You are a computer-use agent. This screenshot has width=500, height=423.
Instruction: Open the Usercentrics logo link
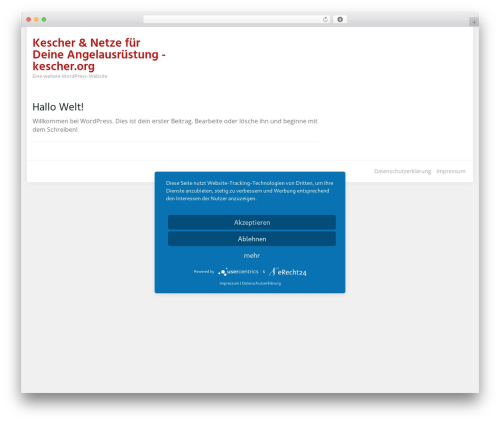[x=238, y=272]
